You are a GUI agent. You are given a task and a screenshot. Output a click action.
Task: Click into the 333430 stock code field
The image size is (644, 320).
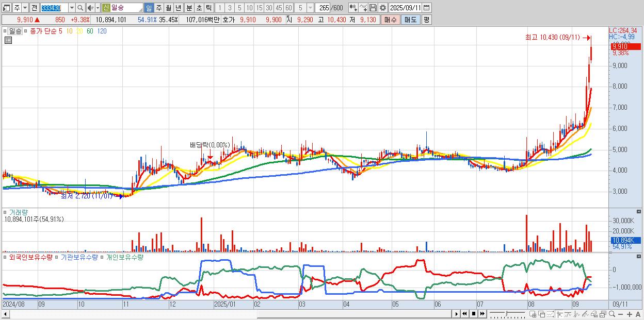[x=54, y=8]
